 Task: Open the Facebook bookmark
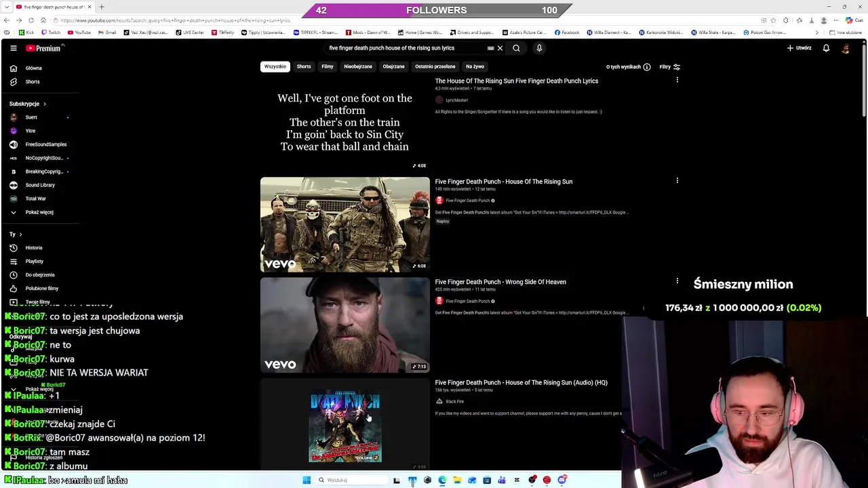[567, 33]
